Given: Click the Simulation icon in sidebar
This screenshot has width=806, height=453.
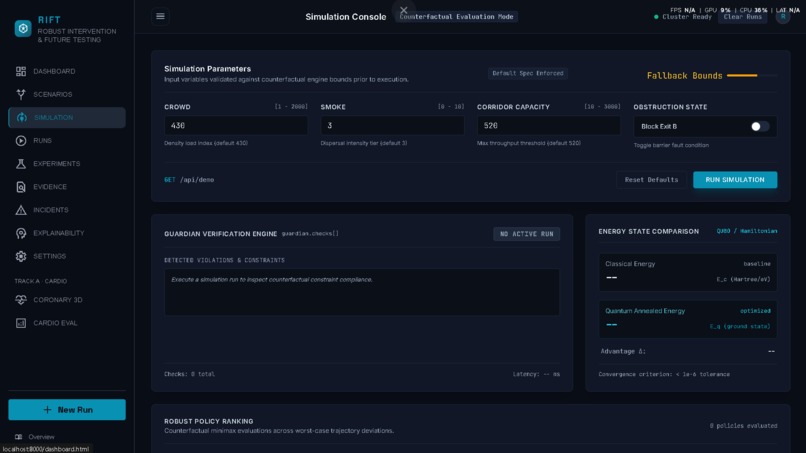Looking at the screenshot, I should pyautogui.click(x=22, y=118).
